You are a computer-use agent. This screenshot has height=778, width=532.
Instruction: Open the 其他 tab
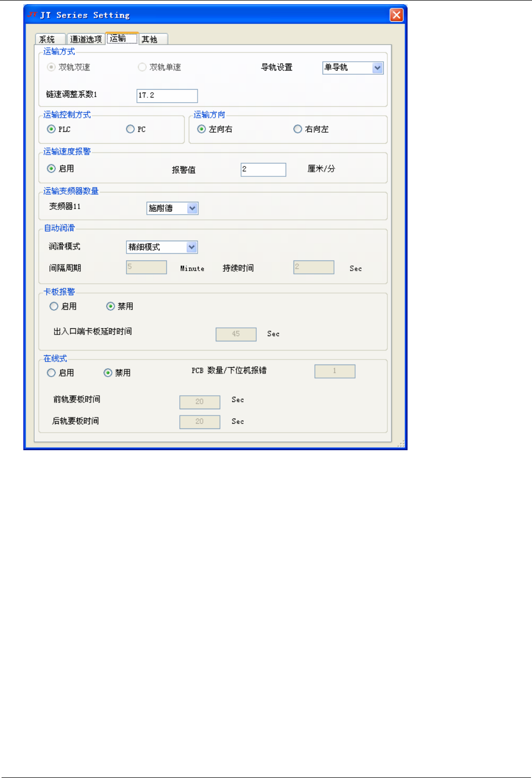pyautogui.click(x=153, y=39)
